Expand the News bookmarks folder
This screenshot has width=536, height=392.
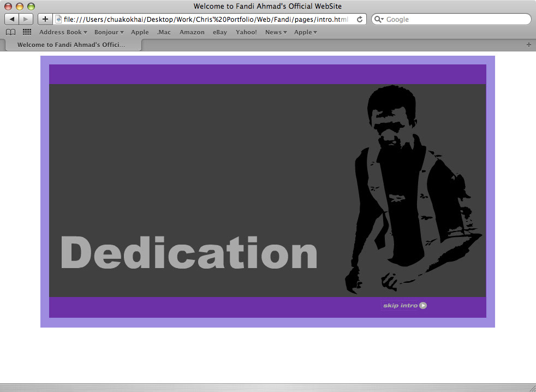click(x=276, y=32)
